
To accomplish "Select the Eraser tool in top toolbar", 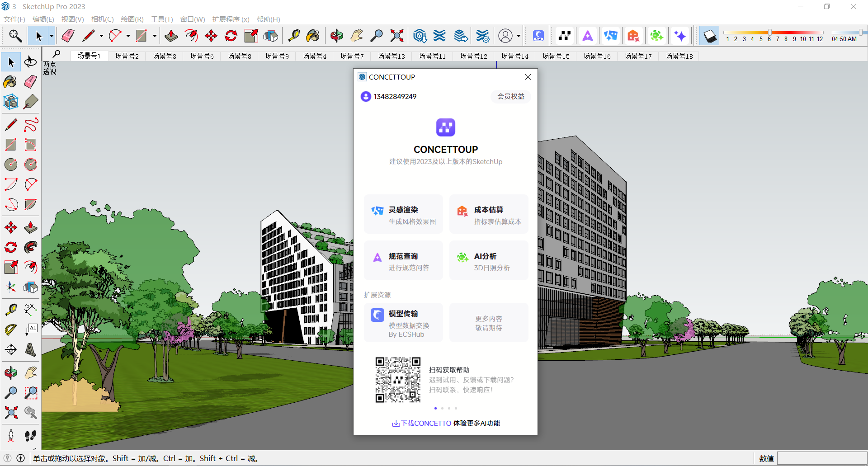I will [x=68, y=36].
